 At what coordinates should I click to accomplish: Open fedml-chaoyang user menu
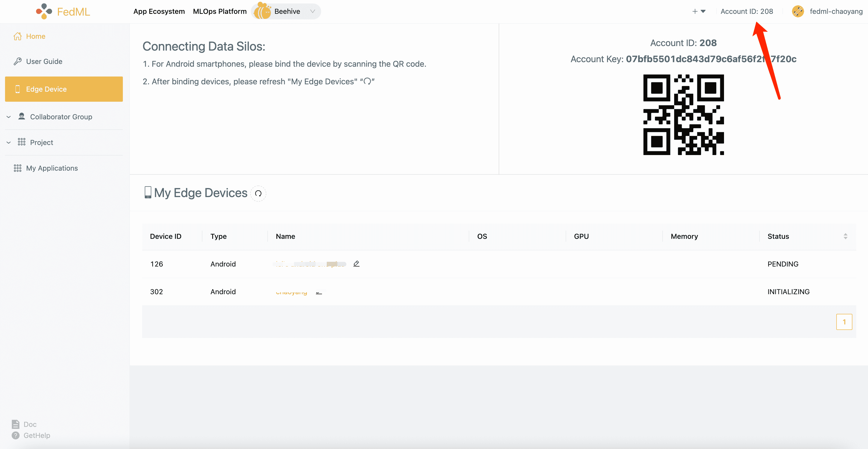[836, 12]
